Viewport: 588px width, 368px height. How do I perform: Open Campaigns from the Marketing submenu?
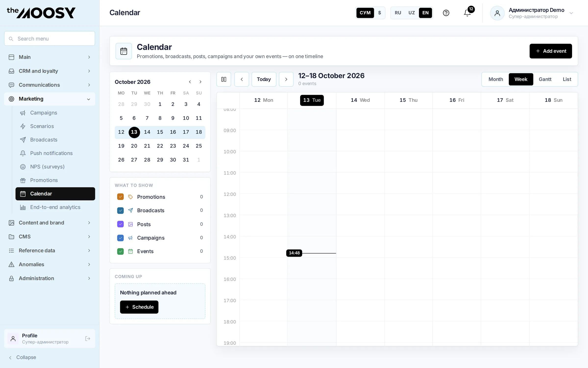coord(55,113)
